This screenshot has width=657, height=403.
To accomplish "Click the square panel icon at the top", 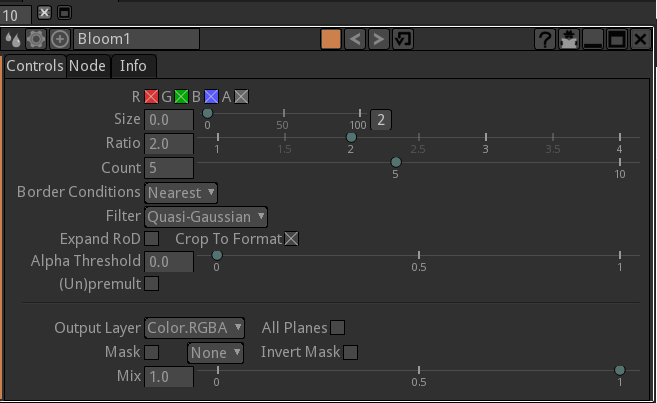I will (65, 13).
